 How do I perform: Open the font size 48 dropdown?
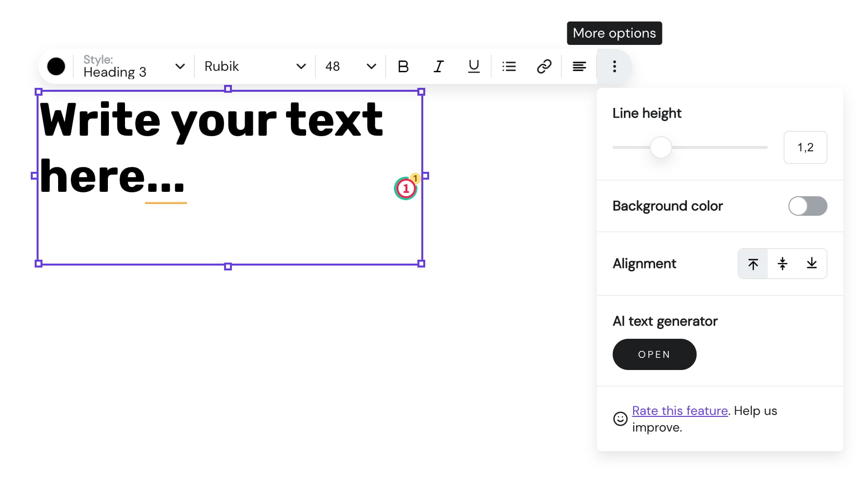coord(351,66)
